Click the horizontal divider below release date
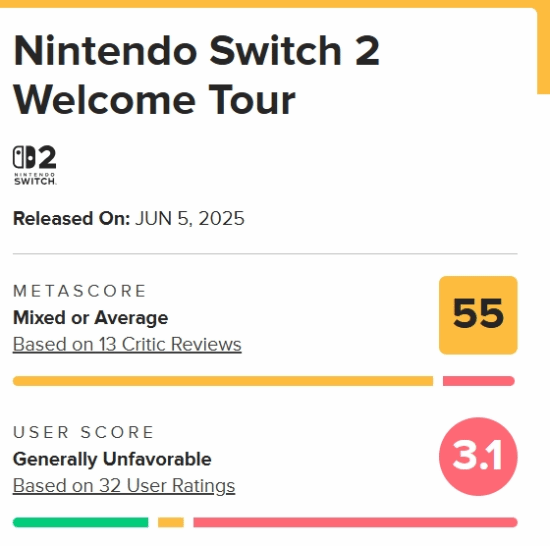The width and height of the screenshot is (550, 546). coord(265,253)
